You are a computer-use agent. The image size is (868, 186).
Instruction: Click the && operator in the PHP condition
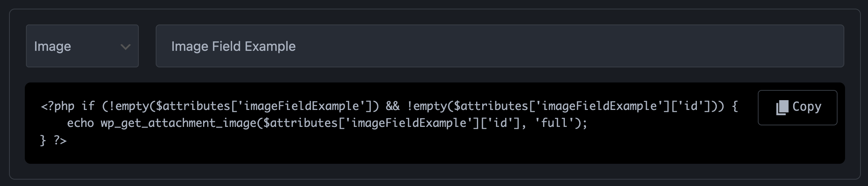coord(393,106)
